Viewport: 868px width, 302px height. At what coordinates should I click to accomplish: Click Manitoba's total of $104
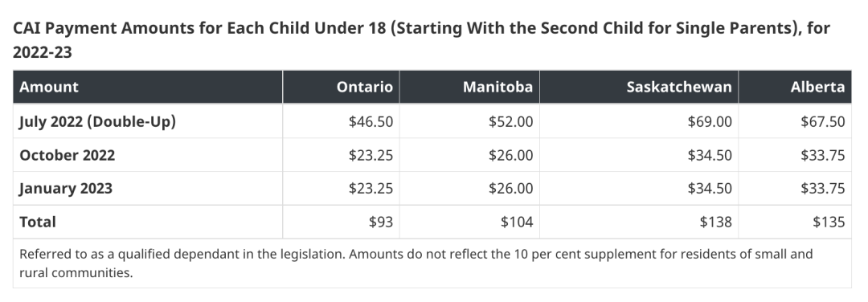tap(517, 222)
